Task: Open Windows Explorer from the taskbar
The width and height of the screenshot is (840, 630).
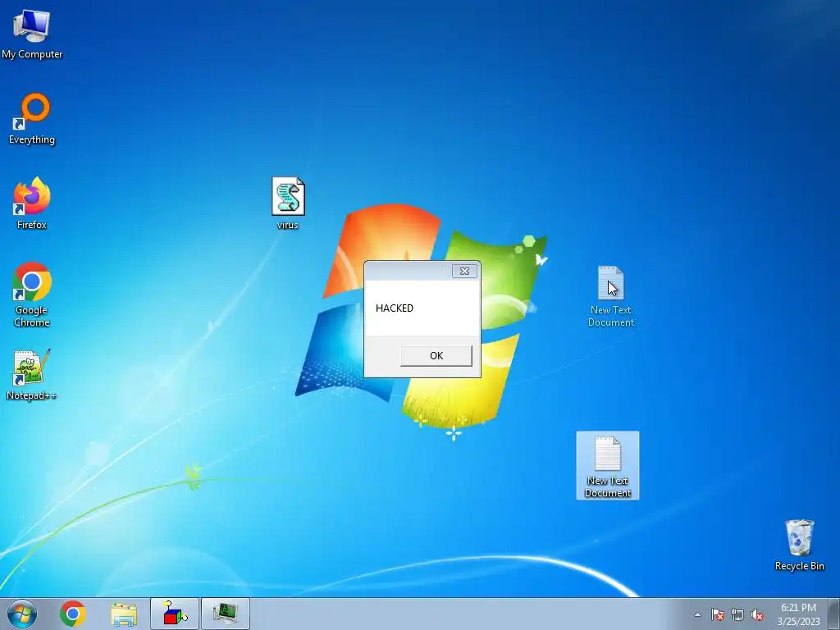Action: [124, 614]
